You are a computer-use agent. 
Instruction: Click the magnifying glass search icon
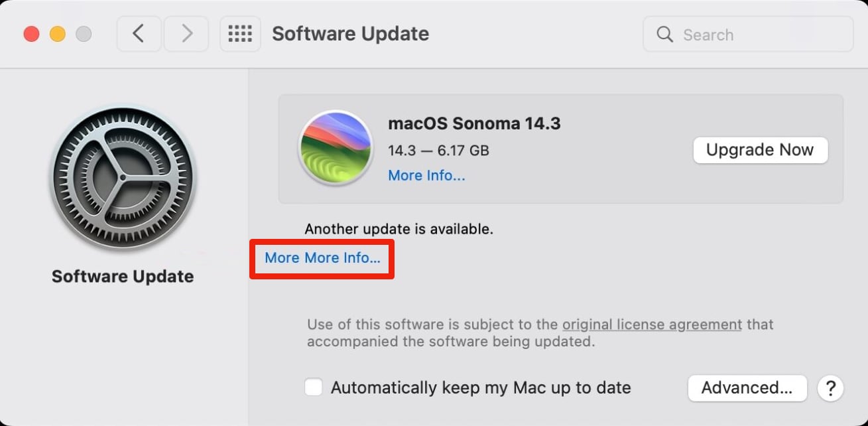[664, 35]
